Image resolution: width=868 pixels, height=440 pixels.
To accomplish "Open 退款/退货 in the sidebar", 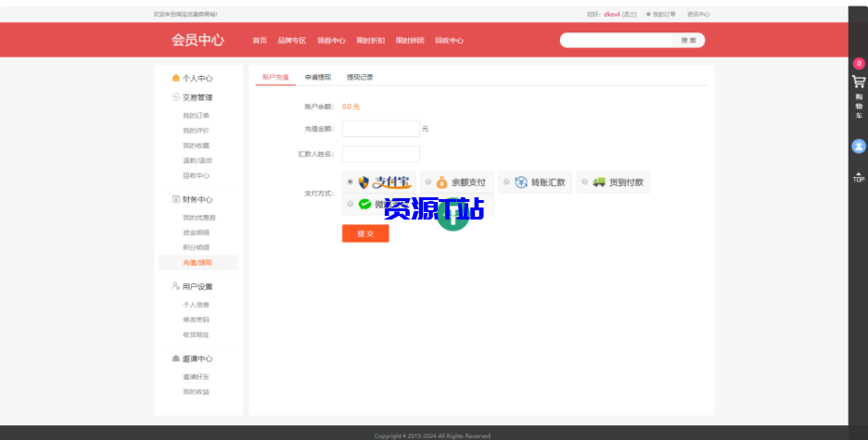I will pyautogui.click(x=198, y=160).
